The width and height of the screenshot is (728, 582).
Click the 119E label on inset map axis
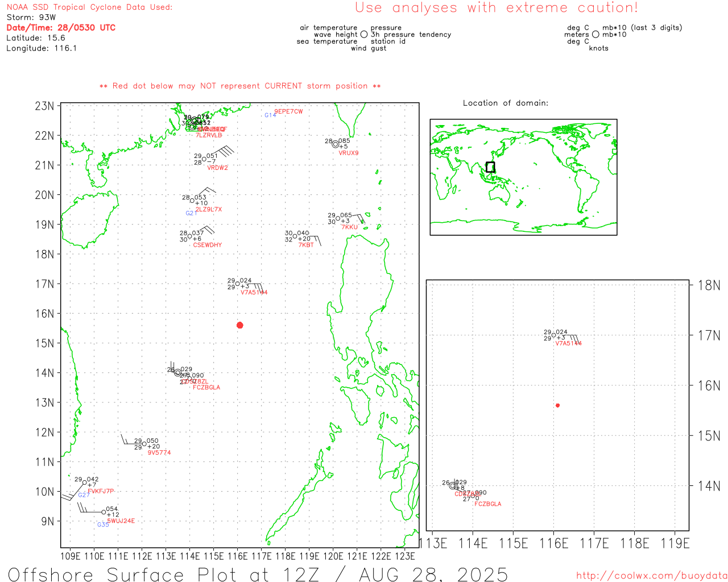[675, 543]
